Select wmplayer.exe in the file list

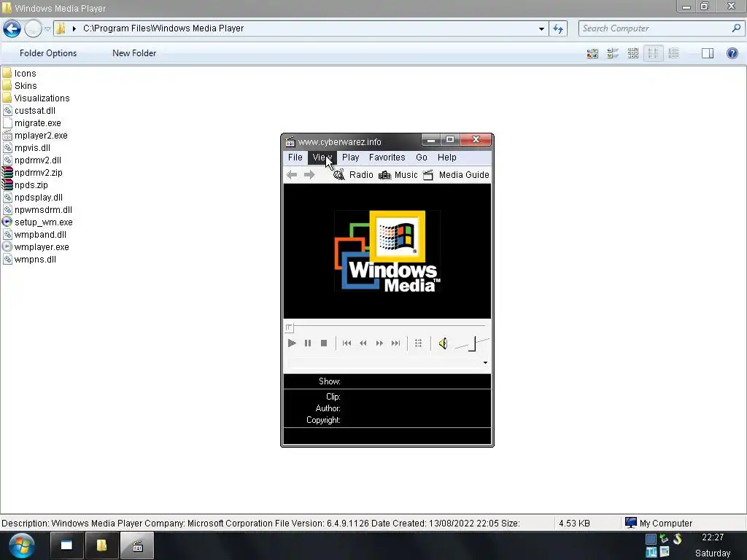click(35, 246)
